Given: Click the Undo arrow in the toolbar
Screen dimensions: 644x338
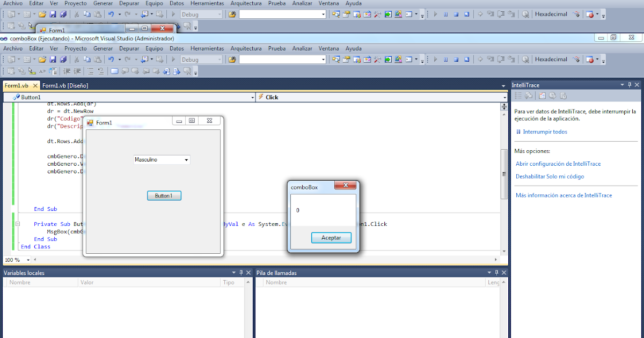Looking at the screenshot, I should [111, 59].
